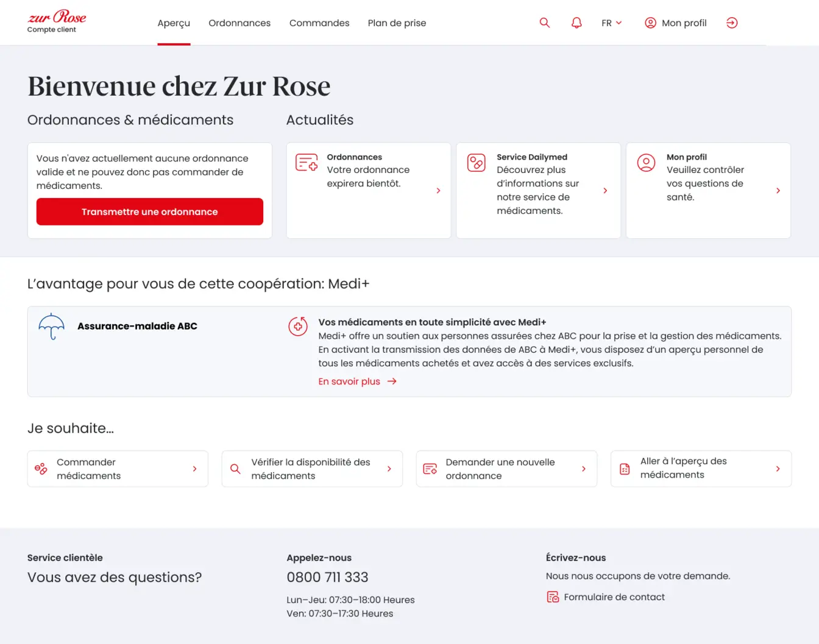This screenshot has width=819, height=644.
Task: Open the Commandes navigation tab
Action: (x=319, y=23)
